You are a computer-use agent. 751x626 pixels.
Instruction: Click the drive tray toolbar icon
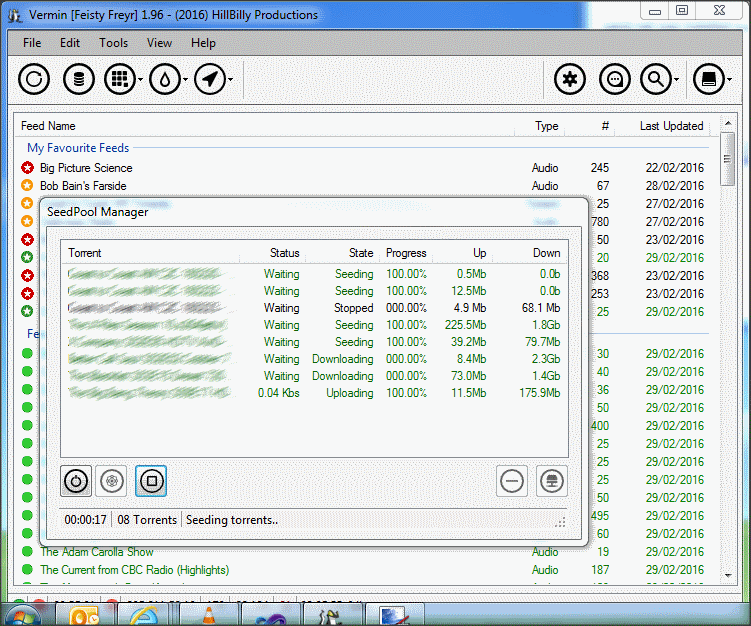[x=709, y=79]
